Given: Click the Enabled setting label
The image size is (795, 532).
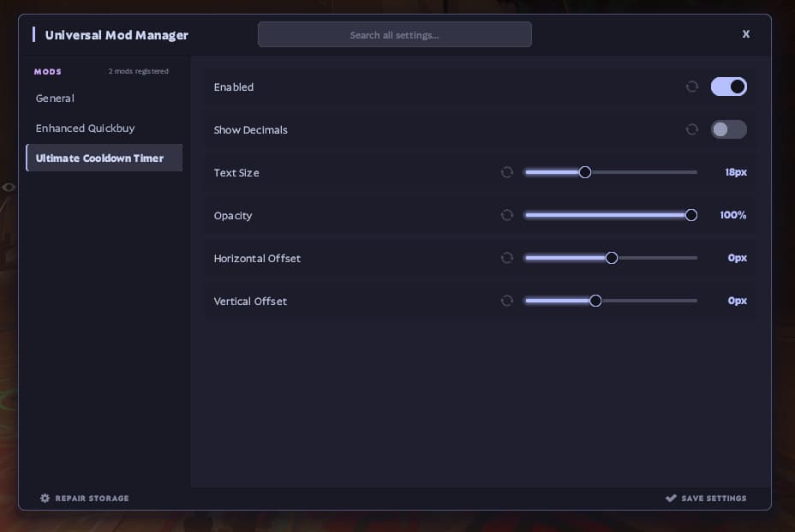Looking at the screenshot, I should [x=234, y=87].
